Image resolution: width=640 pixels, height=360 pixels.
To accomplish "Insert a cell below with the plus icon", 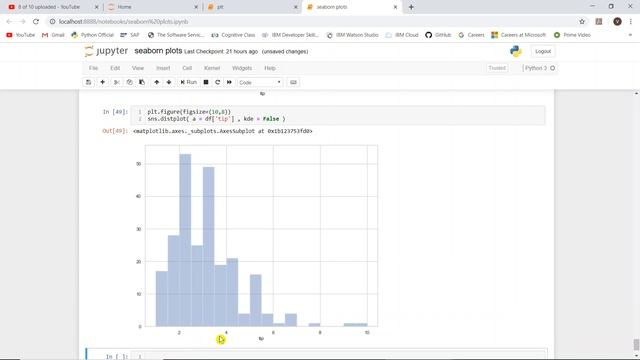I will coord(102,82).
